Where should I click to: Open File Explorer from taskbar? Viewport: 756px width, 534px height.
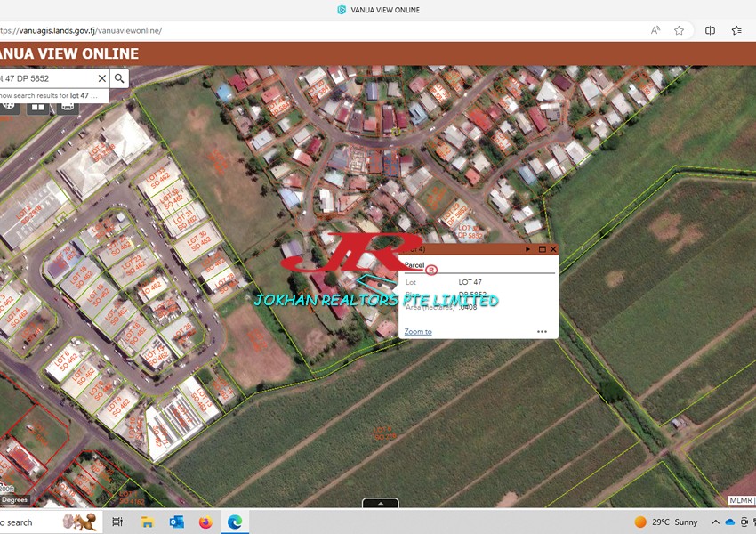tap(148, 522)
